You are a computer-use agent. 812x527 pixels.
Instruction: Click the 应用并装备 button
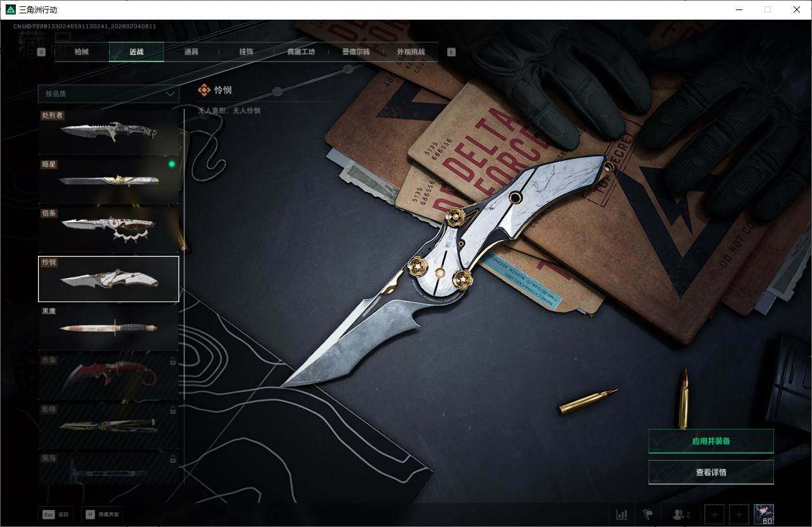[x=711, y=441]
